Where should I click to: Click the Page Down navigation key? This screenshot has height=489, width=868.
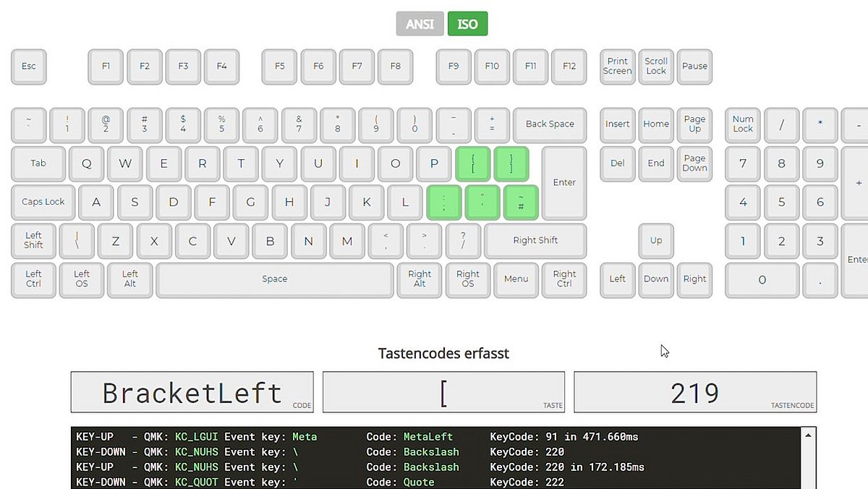click(x=694, y=164)
